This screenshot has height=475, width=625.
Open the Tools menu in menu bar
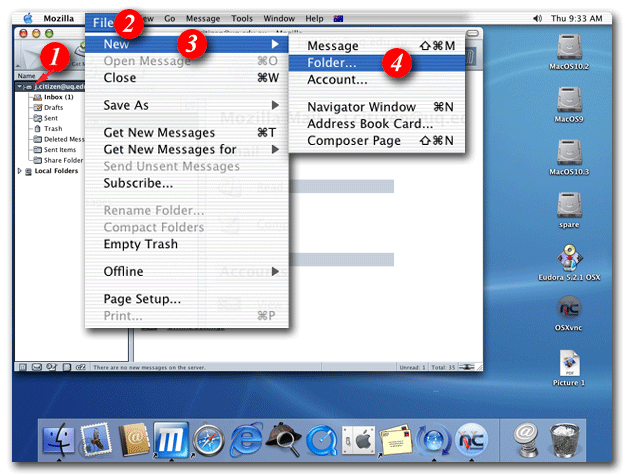point(241,19)
